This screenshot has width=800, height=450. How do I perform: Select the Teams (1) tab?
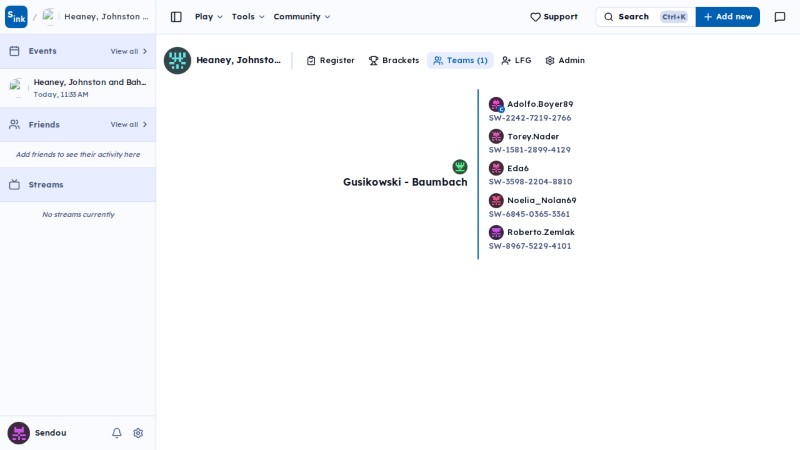[x=460, y=60]
